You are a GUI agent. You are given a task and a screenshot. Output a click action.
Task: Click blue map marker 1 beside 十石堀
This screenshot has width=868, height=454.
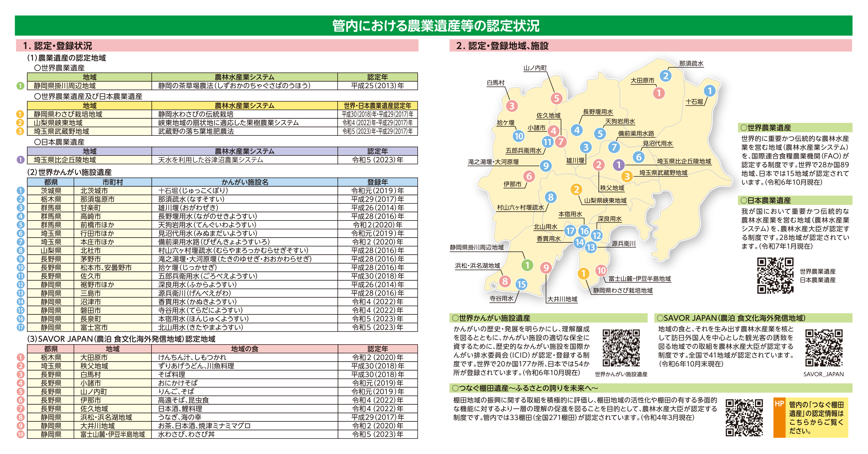(x=710, y=91)
